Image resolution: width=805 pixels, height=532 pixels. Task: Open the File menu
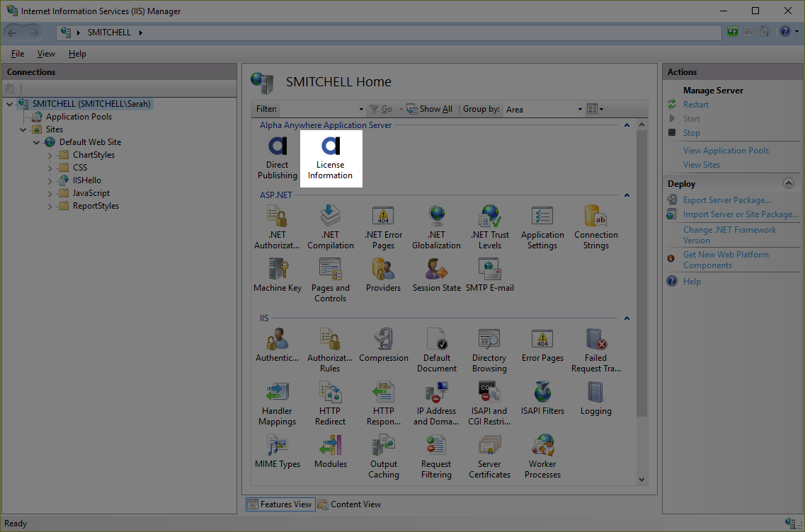point(18,54)
